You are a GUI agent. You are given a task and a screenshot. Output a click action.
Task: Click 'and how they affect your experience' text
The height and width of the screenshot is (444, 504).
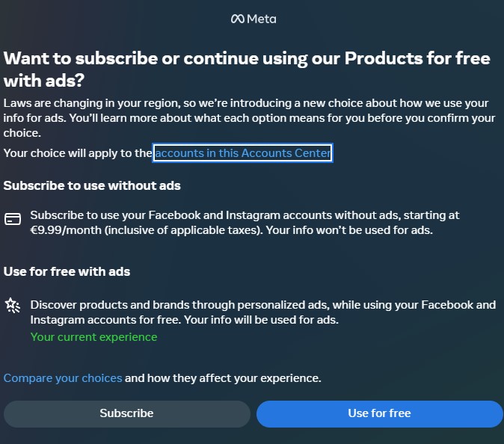223,378
